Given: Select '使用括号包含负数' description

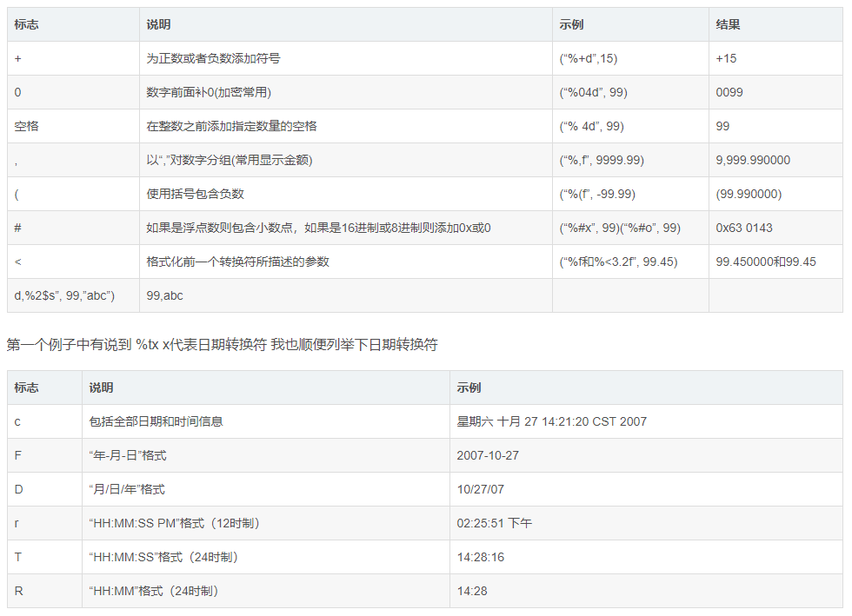Looking at the screenshot, I should [x=195, y=194].
